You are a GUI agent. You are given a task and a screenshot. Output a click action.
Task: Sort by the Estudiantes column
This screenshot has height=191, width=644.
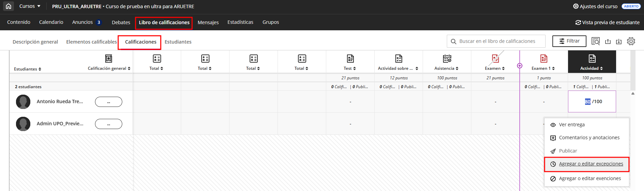click(28, 69)
